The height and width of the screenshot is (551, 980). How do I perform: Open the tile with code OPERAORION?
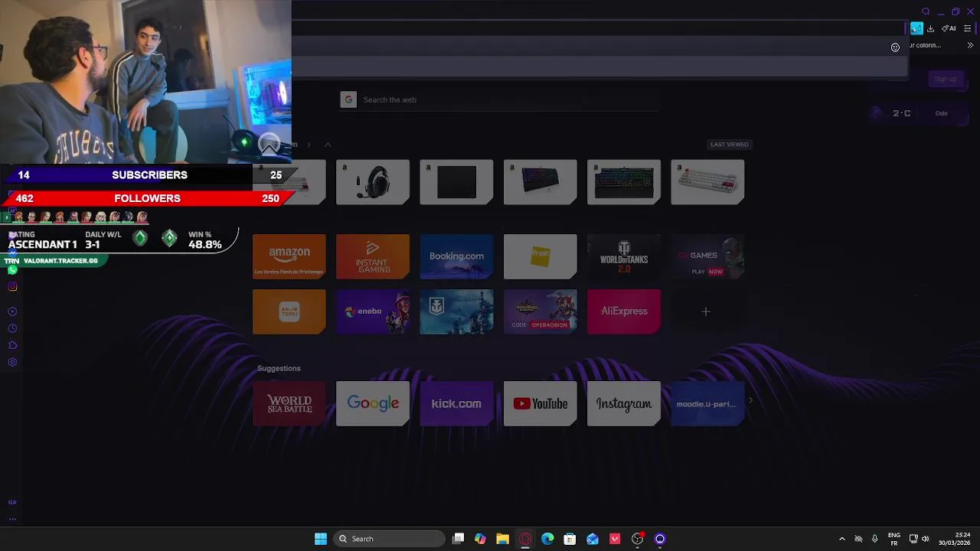[540, 311]
